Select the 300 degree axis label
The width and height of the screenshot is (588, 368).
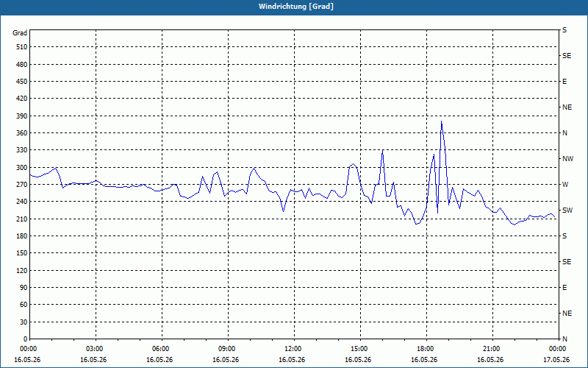pyautogui.click(x=21, y=168)
